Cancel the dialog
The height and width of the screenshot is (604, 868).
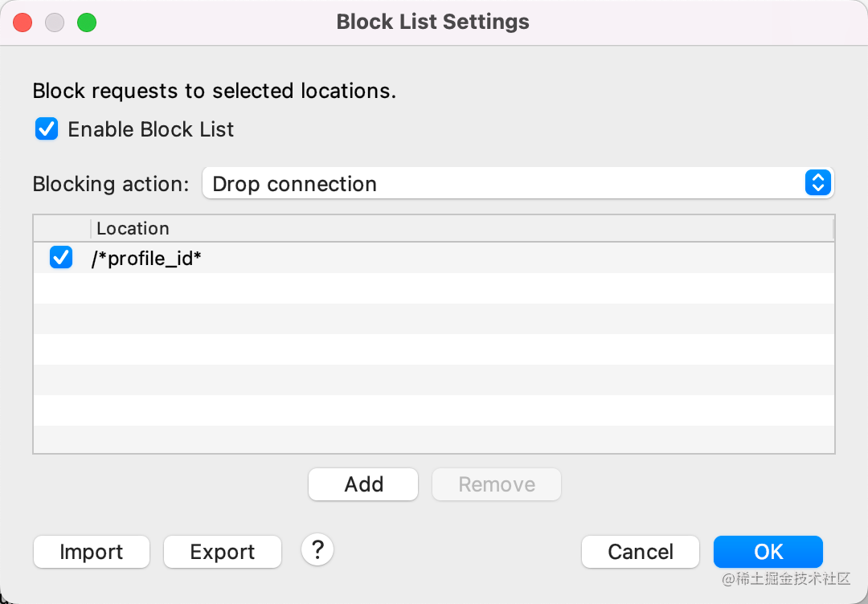(x=641, y=552)
